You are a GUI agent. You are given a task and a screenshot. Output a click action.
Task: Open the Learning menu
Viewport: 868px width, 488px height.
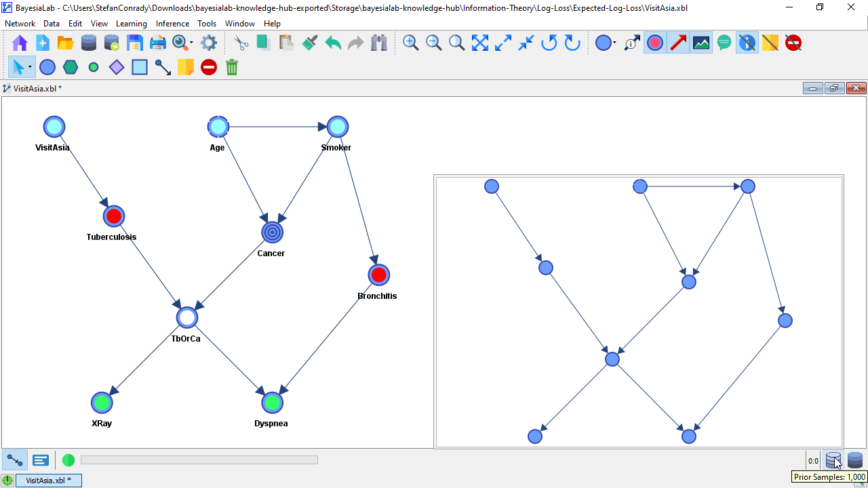131,24
